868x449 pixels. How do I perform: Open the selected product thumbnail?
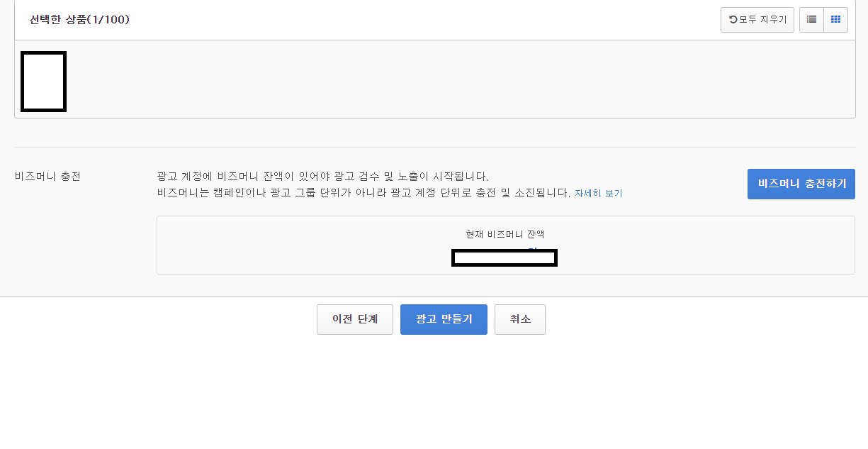(43, 82)
